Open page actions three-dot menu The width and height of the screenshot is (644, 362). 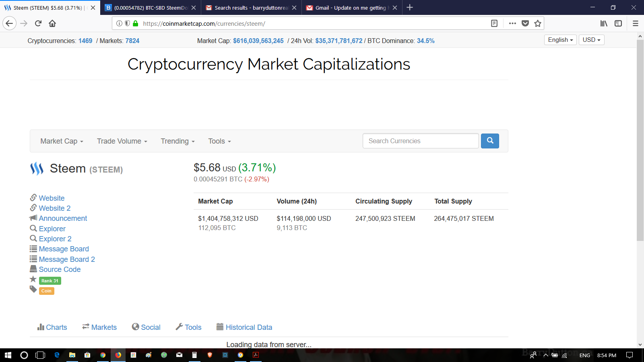(512, 23)
